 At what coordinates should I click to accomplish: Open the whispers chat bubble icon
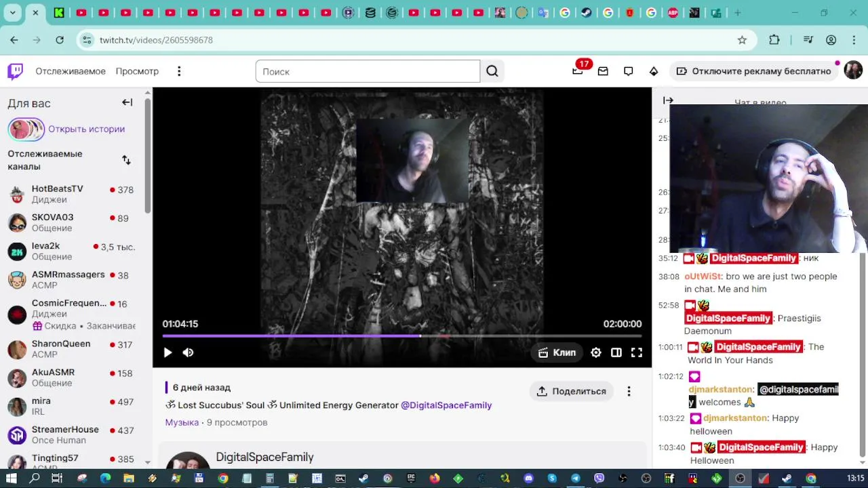[629, 71]
